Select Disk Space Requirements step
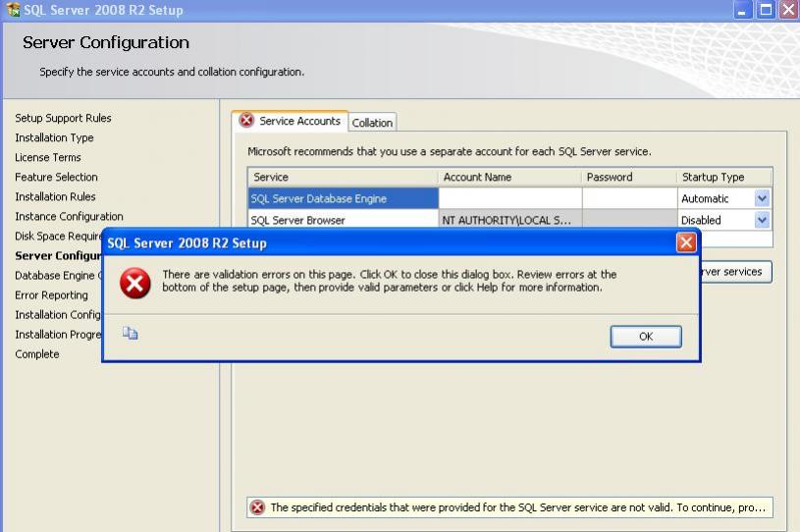The image size is (800, 532). [58, 237]
